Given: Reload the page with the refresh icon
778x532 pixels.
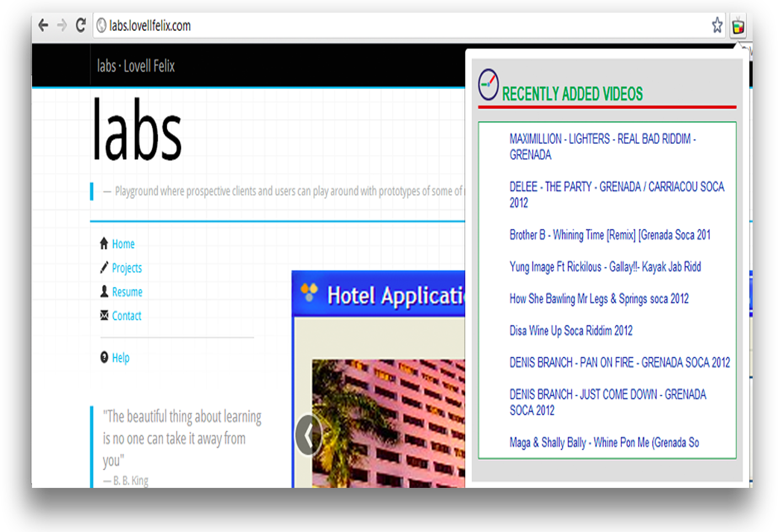Looking at the screenshot, I should [x=81, y=25].
